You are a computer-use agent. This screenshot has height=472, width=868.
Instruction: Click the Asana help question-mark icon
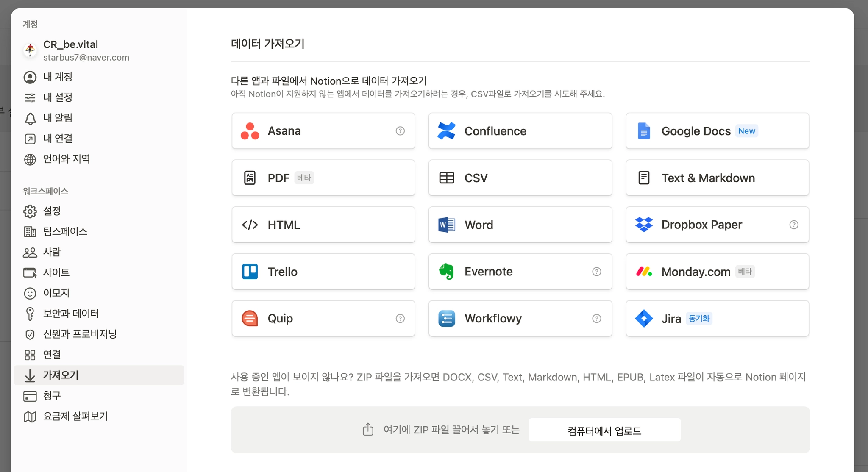click(x=400, y=131)
